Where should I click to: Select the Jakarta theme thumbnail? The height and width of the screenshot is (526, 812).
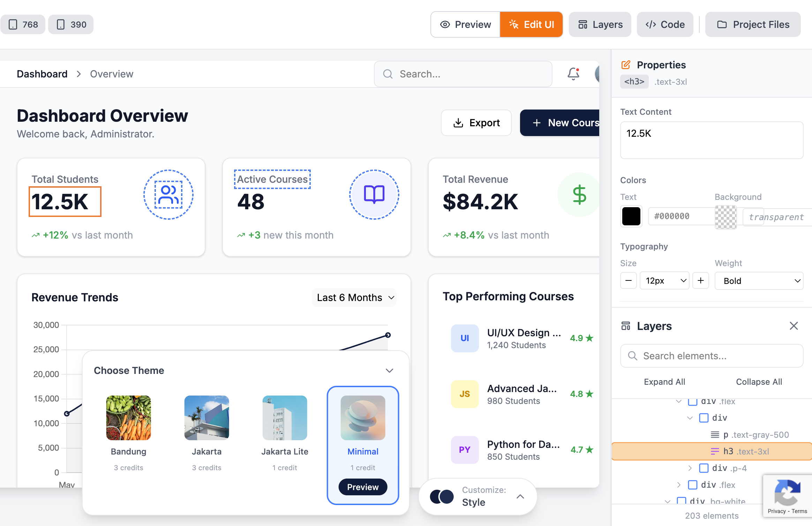206,418
